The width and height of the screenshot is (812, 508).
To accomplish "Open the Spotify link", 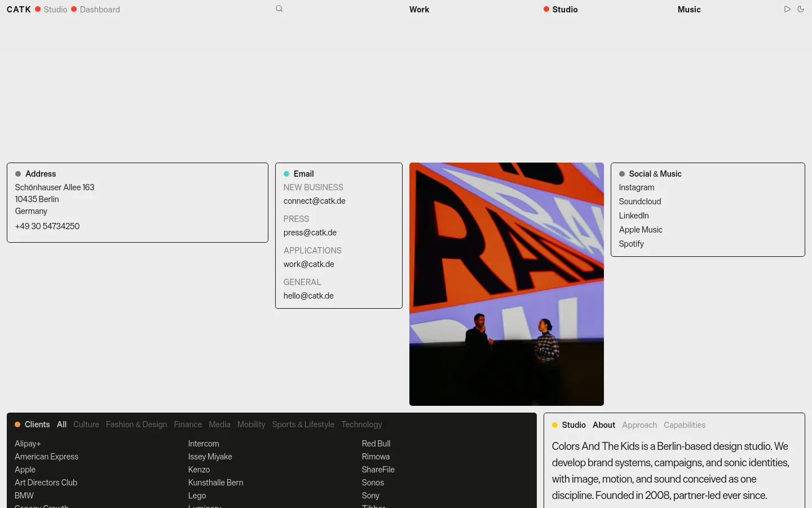I will pyautogui.click(x=632, y=244).
